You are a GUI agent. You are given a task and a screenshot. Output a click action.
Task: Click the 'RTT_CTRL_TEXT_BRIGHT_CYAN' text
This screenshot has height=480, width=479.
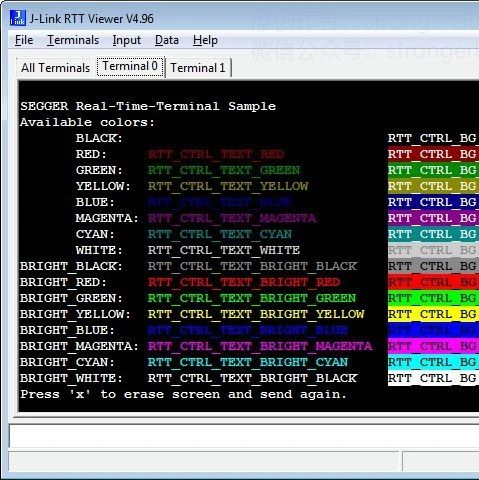(x=248, y=362)
